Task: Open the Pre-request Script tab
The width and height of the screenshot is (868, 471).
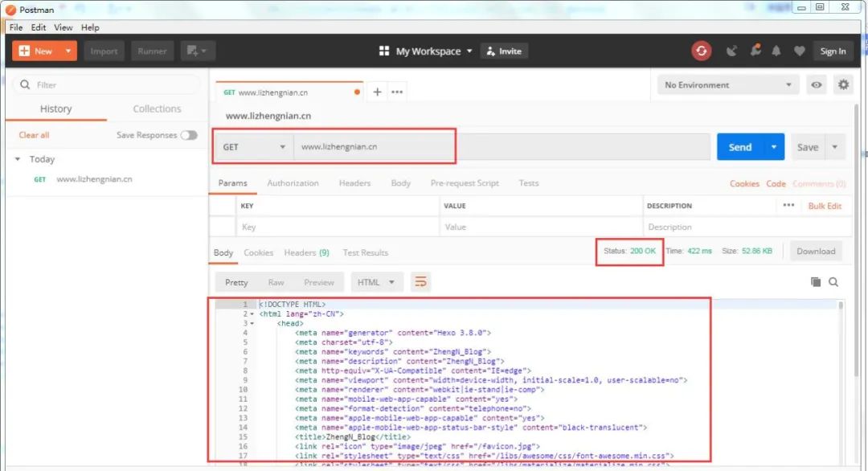Action: coord(465,182)
